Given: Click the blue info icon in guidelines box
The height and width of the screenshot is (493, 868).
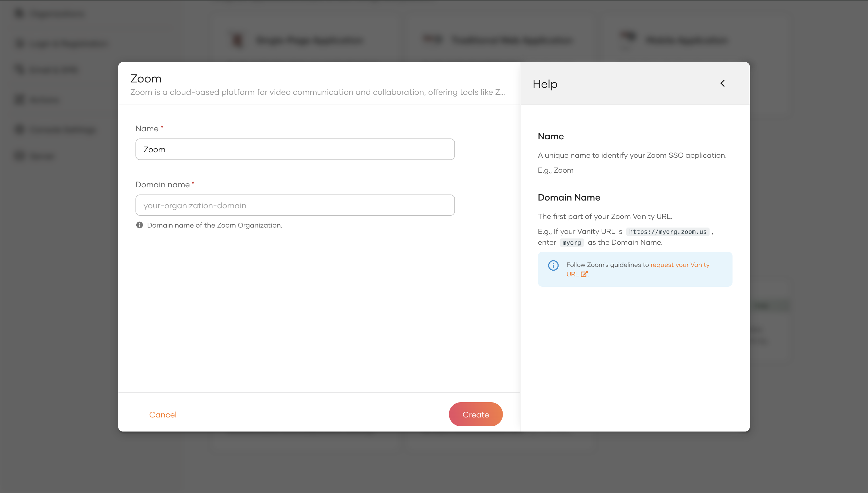Looking at the screenshot, I should (553, 265).
